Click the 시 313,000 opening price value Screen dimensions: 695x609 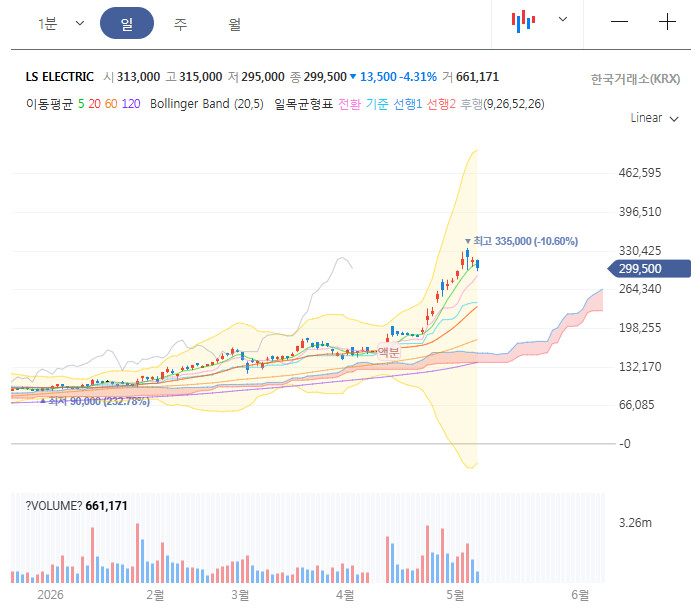click(x=132, y=77)
